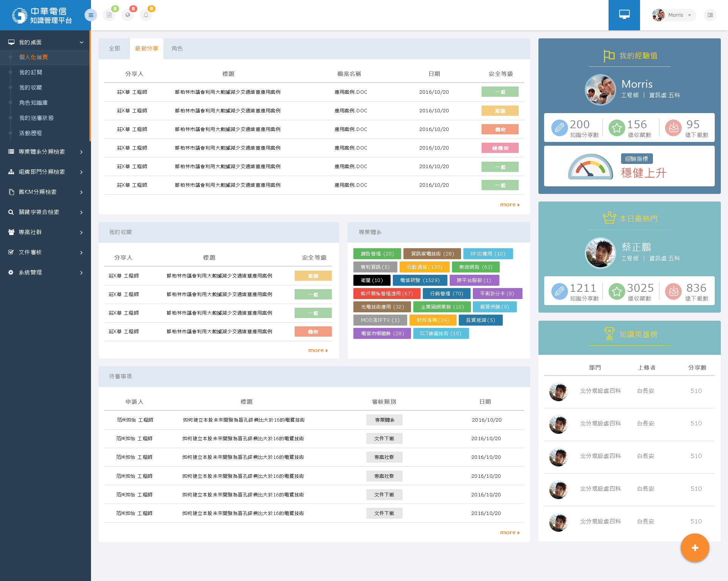728x581 pixels.
Task: Click more link under 待審事項 table
Action: pos(510,532)
